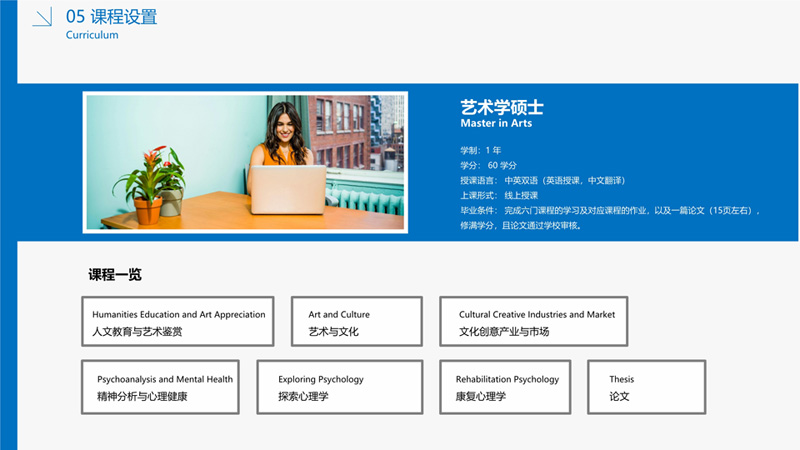
Task: Select the "学分：60 学分" credits line
Action: tap(488, 165)
